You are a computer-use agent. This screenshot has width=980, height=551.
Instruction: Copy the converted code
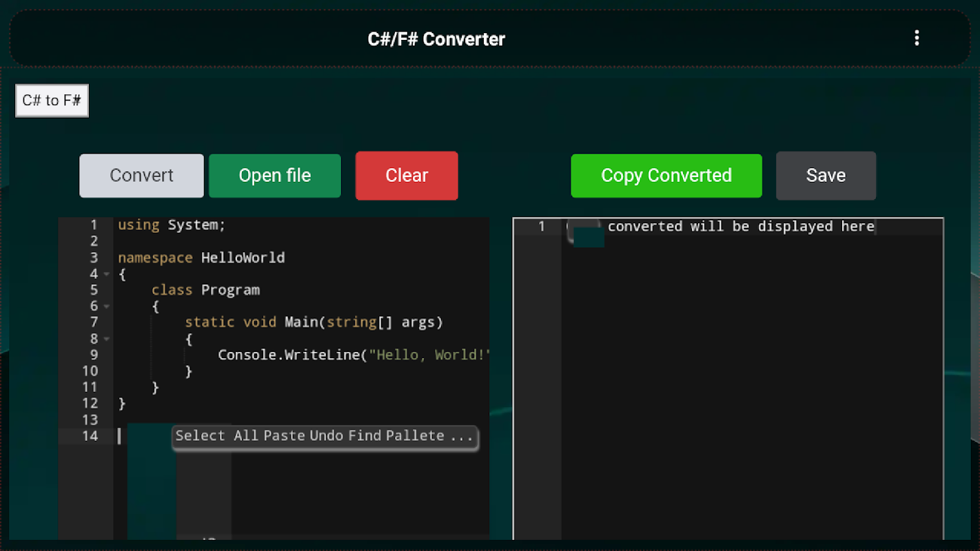(x=666, y=176)
